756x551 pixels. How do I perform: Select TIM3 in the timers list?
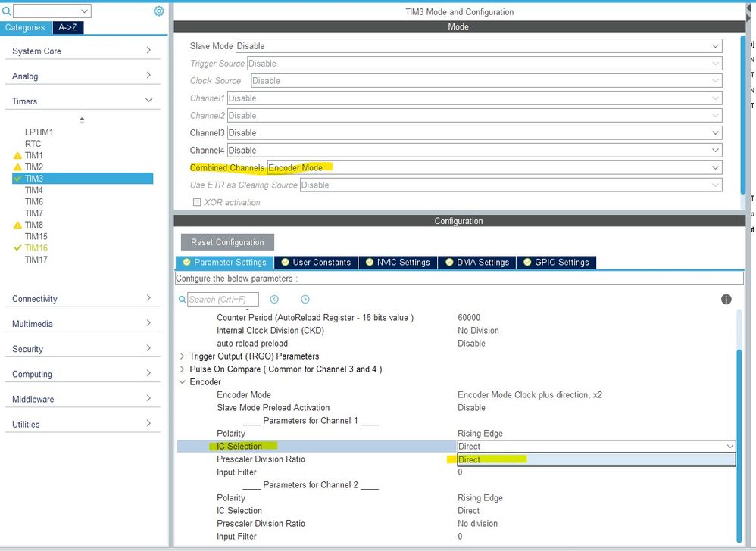[83, 178]
